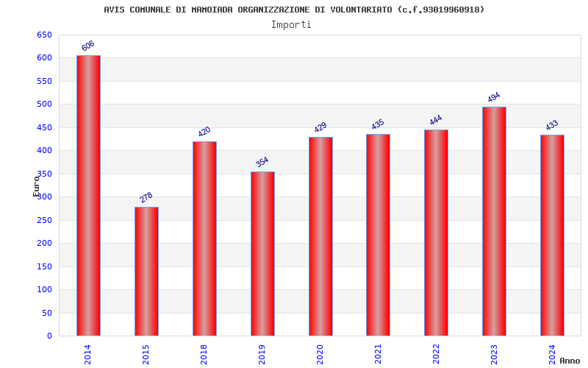Click the 2014 bar in the chart
The image size is (588, 368).
point(88,196)
